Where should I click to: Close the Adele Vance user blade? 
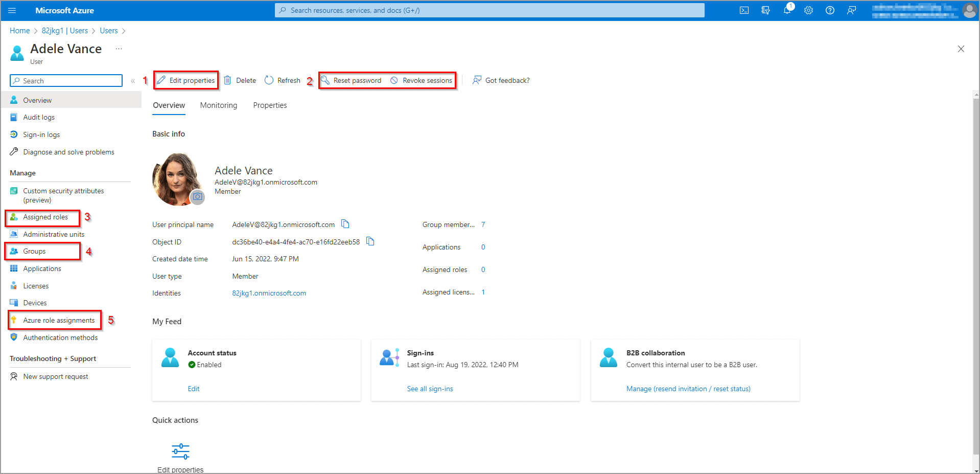pos(961,49)
